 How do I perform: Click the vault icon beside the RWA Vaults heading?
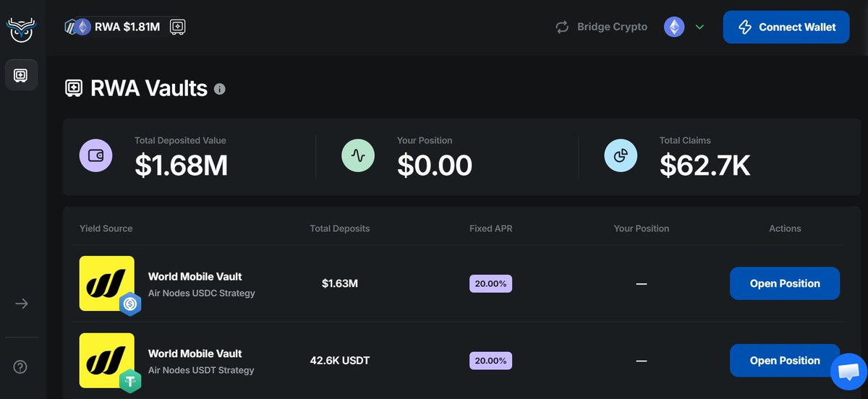coord(74,88)
